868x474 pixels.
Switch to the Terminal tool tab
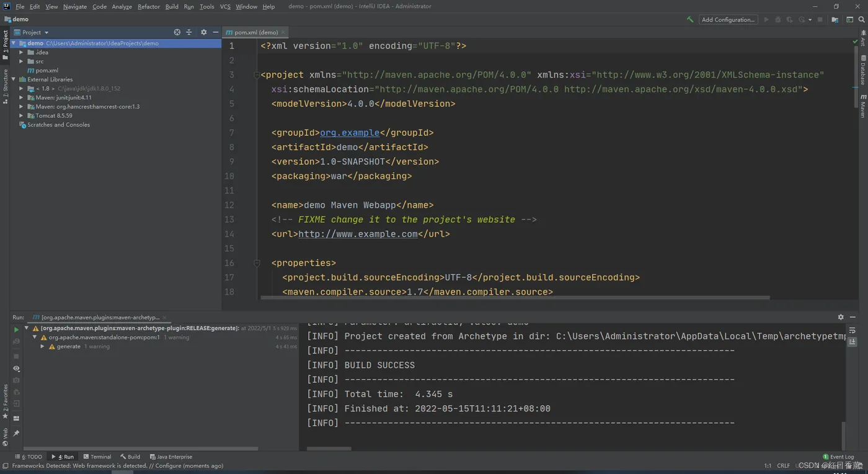pos(97,457)
